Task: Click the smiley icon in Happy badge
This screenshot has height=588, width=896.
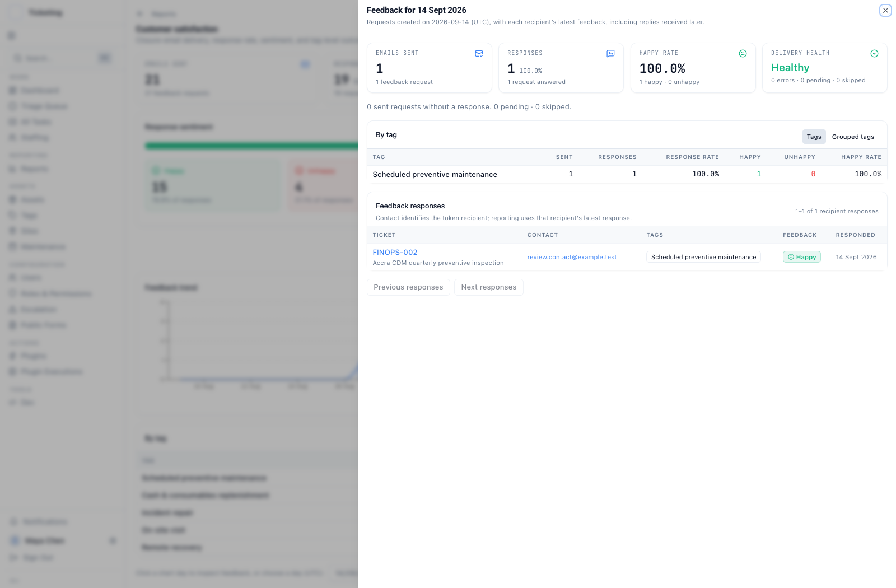Action: (791, 257)
